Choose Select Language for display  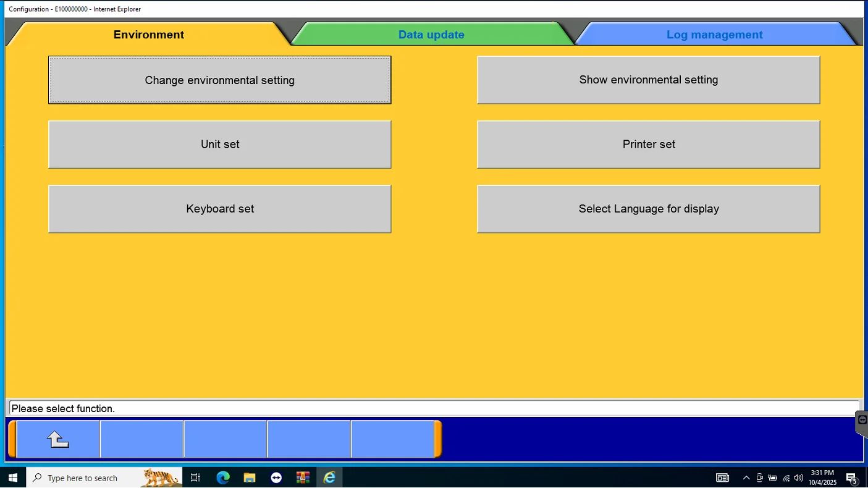649,209
